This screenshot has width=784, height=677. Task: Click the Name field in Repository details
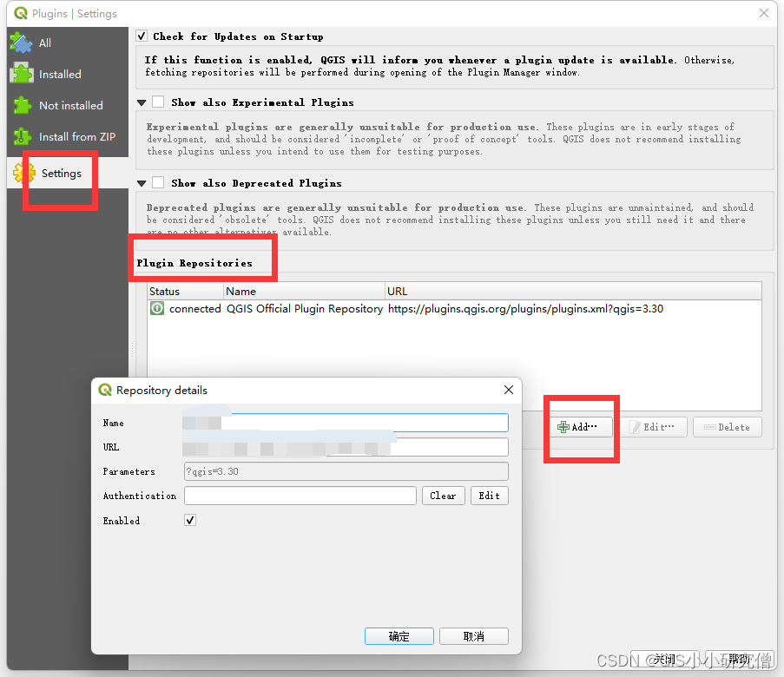point(346,423)
